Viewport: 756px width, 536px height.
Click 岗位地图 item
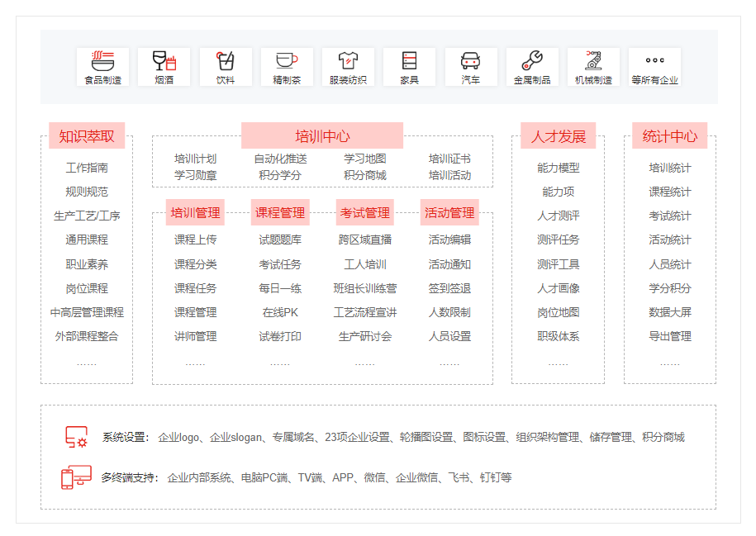point(559,312)
